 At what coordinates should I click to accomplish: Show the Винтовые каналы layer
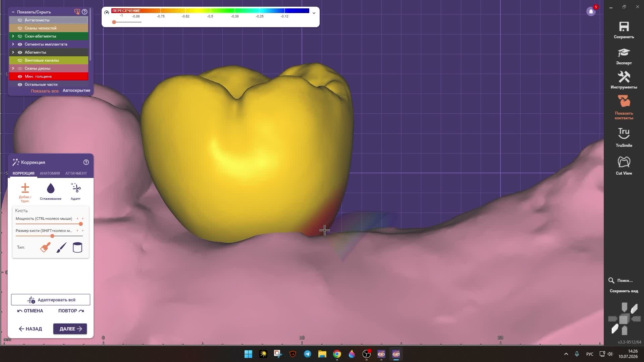[x=20, y=60]
